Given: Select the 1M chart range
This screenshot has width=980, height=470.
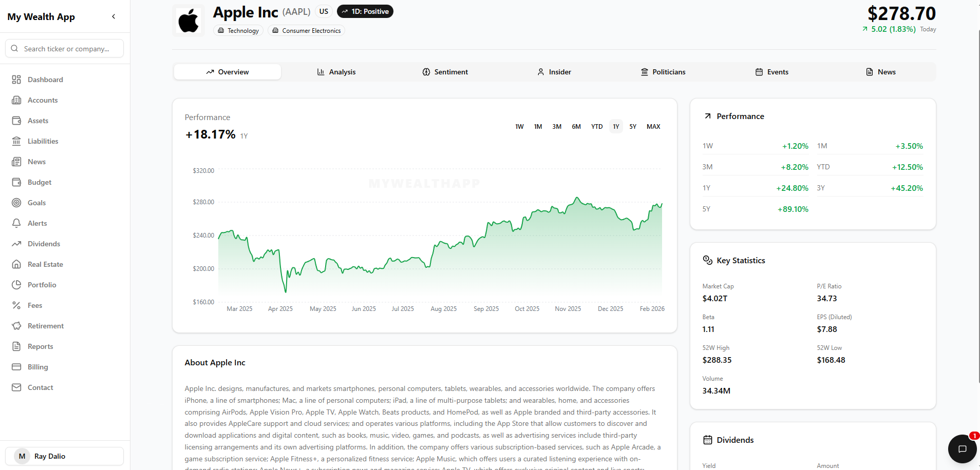Looking at the screenshot, I should click(538, 126).
